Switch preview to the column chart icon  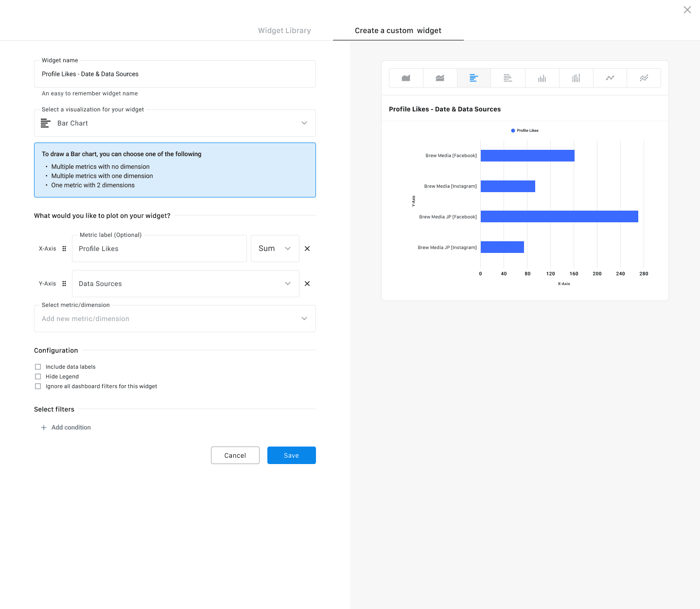coord(542,78)
